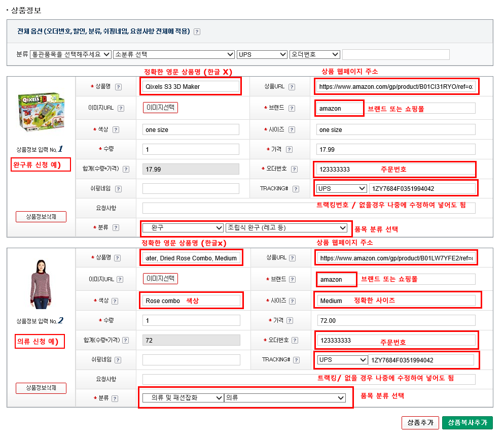Click the sweater model product thumbnail

point(41,284)
